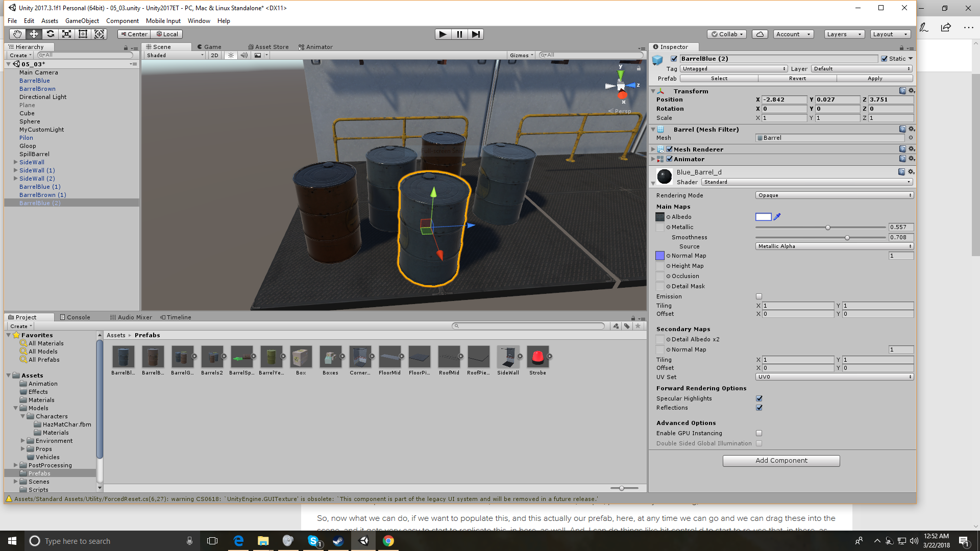Open the Component menu
The height and width of the screenshot is (551, 980).
(x=122, y=21)
